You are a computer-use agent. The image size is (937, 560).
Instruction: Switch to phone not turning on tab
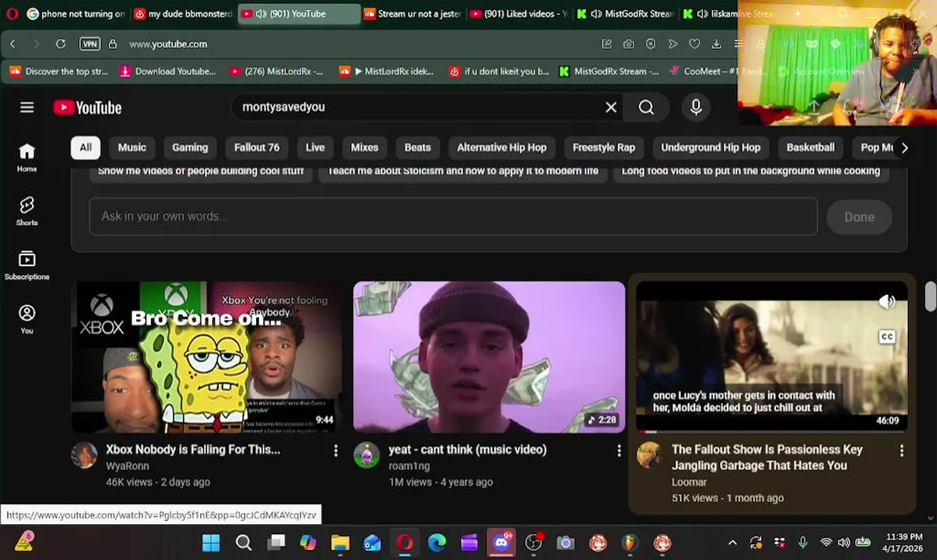pos(76,14)
